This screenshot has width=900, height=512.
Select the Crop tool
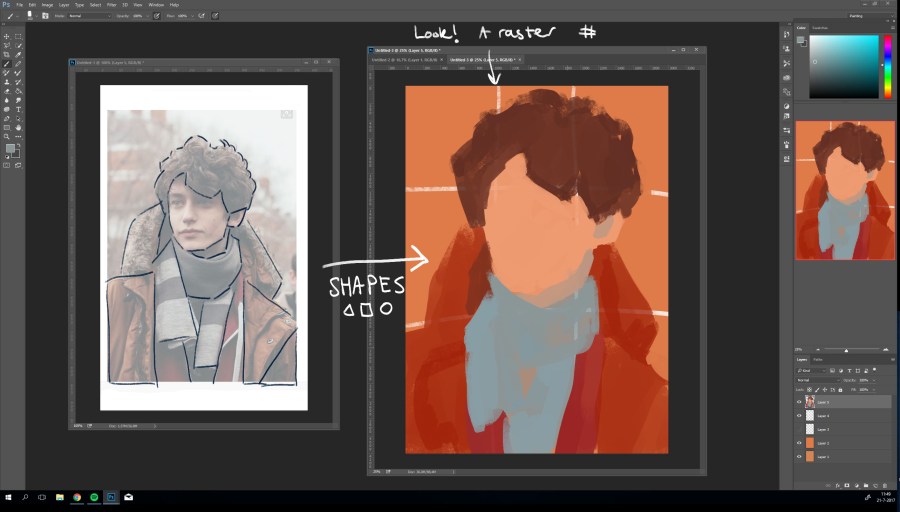7,54
